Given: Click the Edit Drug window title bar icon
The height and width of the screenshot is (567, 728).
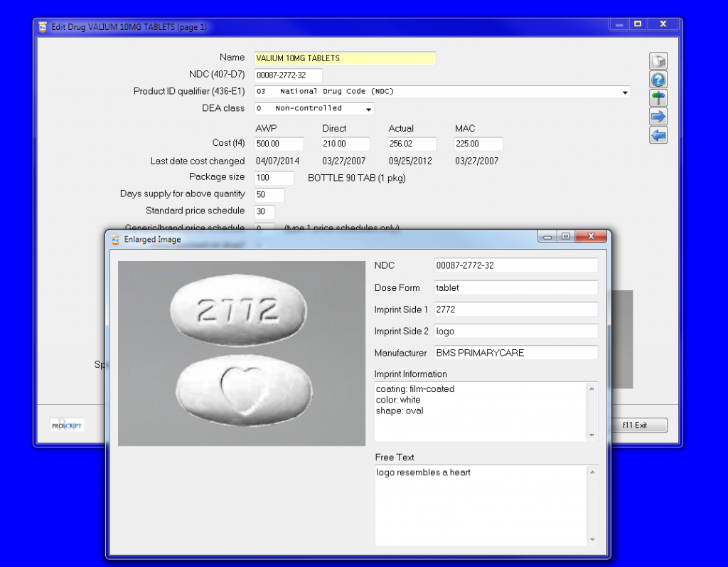Looking at the screenshot, I should pos(43,27).
